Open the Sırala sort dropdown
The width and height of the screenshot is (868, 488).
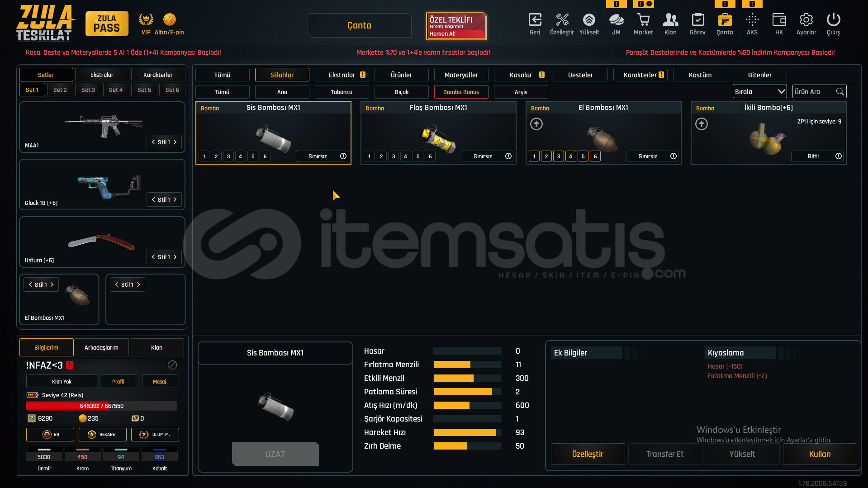759,92
